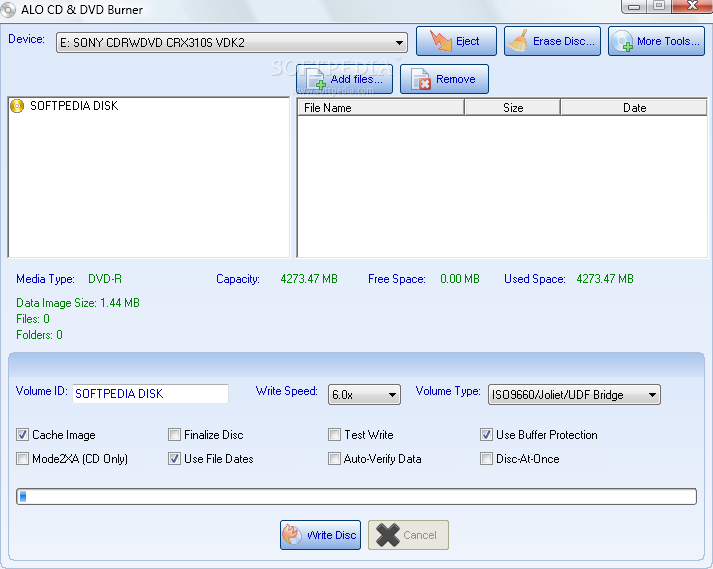Open More Tools... button label
Image resolution: width=713 pixels, height=569 pixels.
point(668,41)
